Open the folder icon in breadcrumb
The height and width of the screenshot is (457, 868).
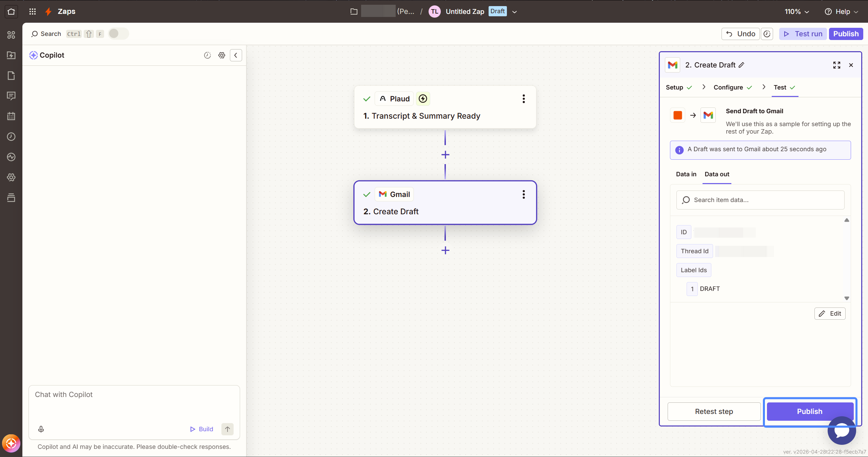354,12
